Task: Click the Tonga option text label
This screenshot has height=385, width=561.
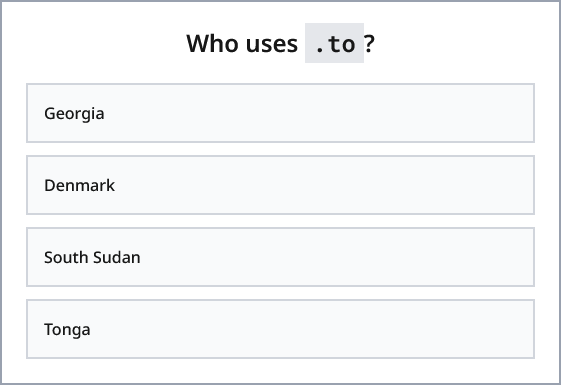Action: 67,330
